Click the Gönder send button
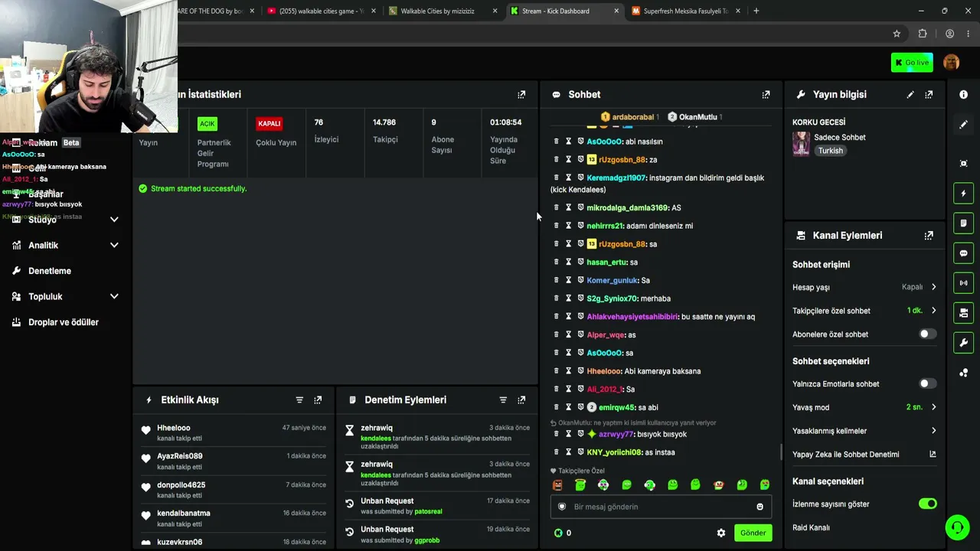This screenshot has height=551, width=980. [x=753, y=533]
